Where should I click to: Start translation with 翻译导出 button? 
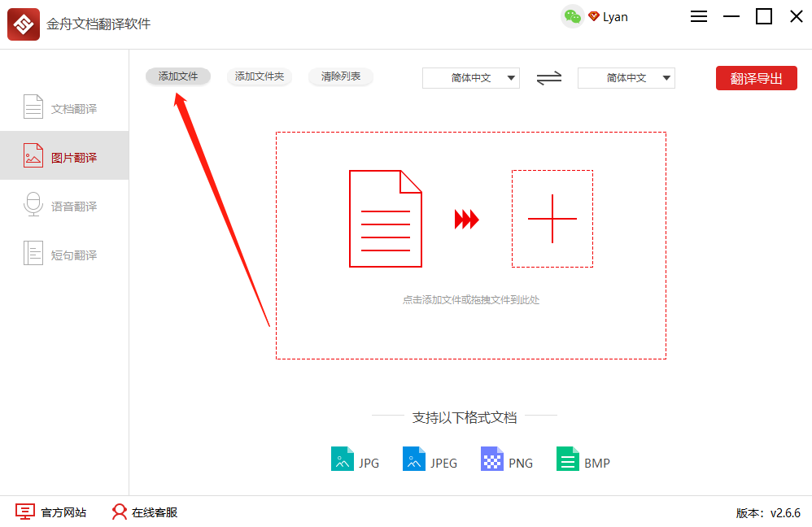coord(757,78)
